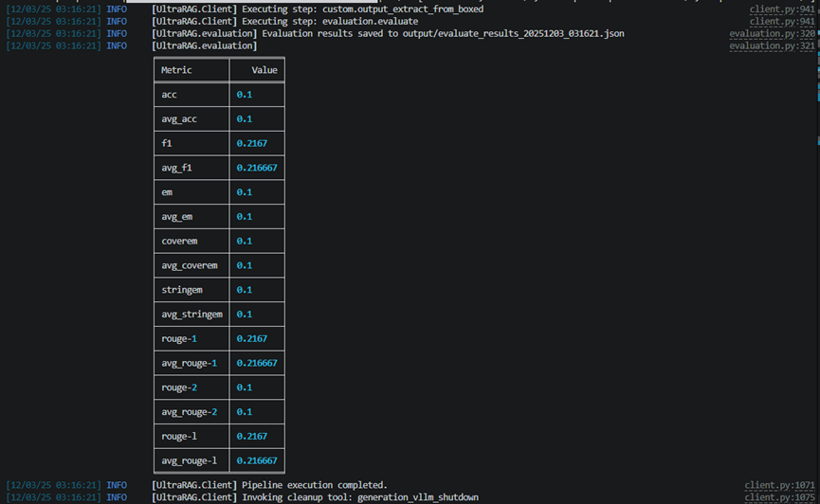Select the coverem metric name cell
Image resolution: width=820 pixels, height=504 pixels.
pos(191,241)
